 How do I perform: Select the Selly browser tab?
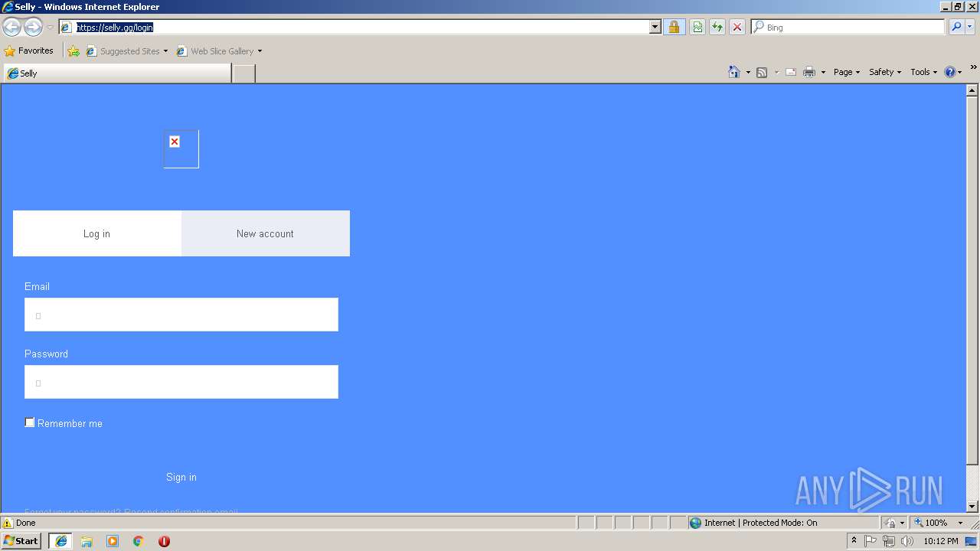[117, 73]
